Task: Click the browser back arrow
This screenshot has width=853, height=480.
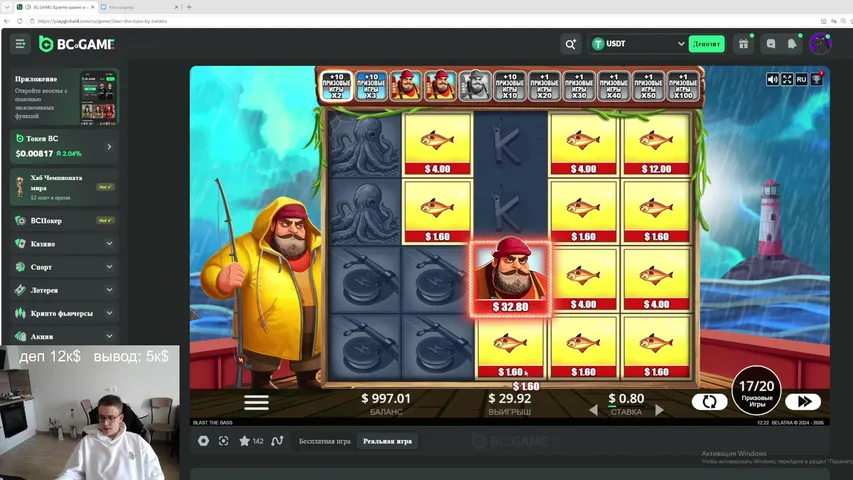Action: pyautogui.click(x=7, y=21)
